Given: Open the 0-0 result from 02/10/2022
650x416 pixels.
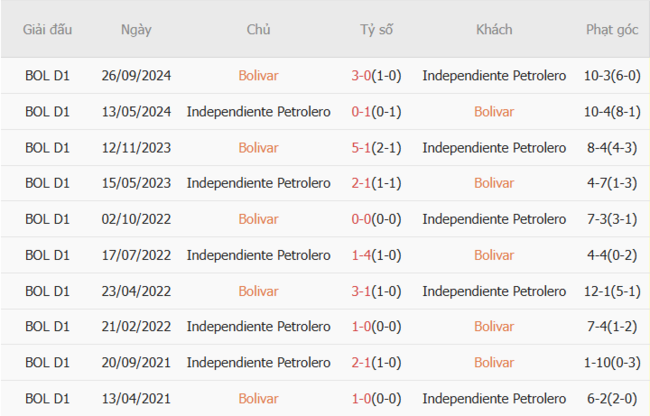Looking at the screenshot, I should [363, 219].
